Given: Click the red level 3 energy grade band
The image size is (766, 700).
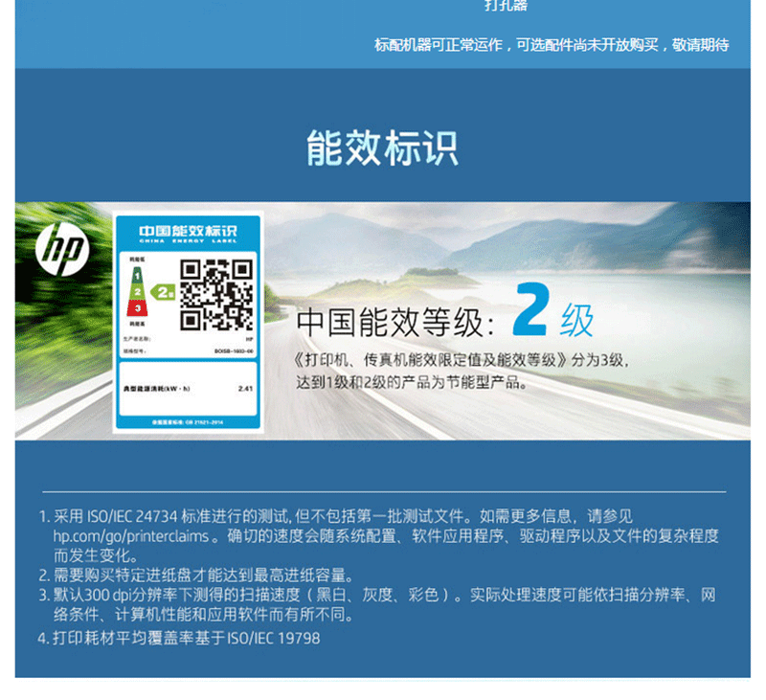Looking at the screenshot, I should 138,307.
